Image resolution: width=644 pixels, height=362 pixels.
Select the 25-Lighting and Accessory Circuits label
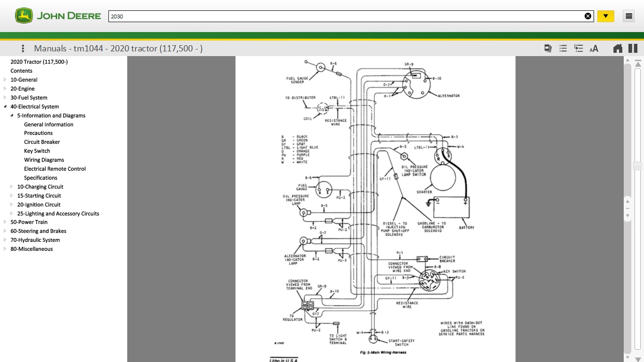58,214
